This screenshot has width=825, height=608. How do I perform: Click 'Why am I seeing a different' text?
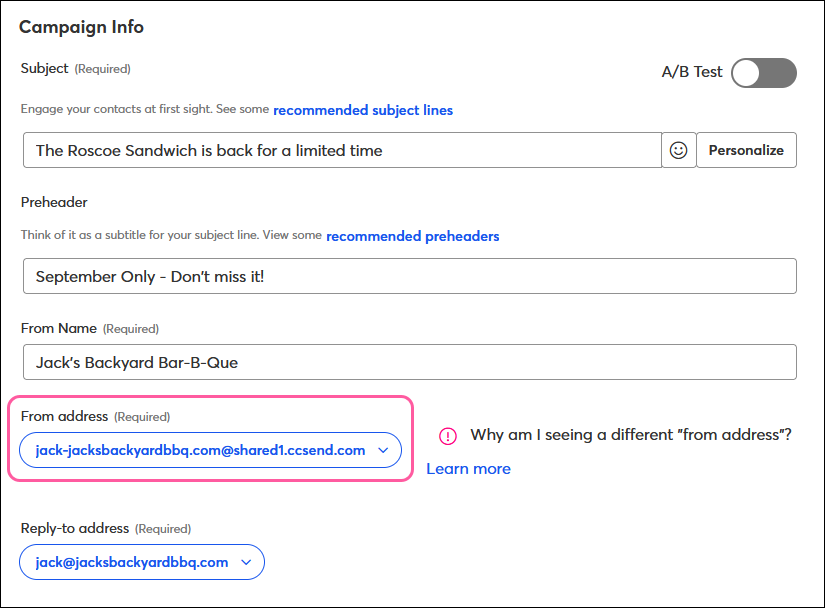(x=571, y=435)
